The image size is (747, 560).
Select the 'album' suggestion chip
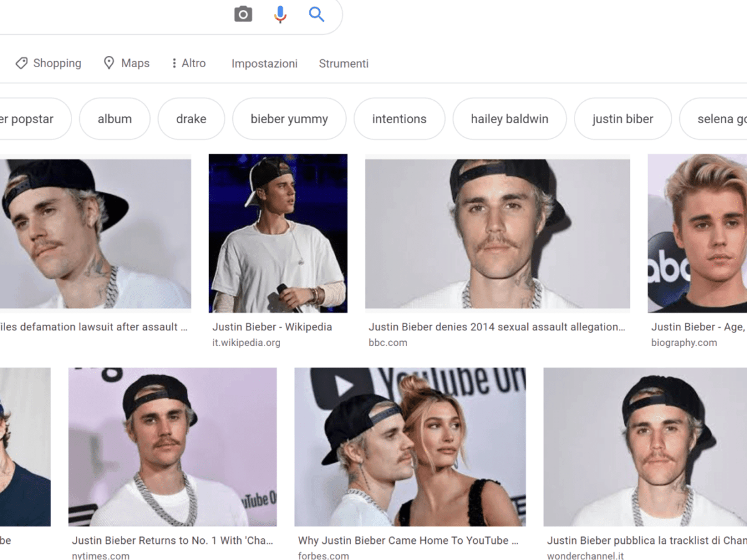click(x=115, y=119)
